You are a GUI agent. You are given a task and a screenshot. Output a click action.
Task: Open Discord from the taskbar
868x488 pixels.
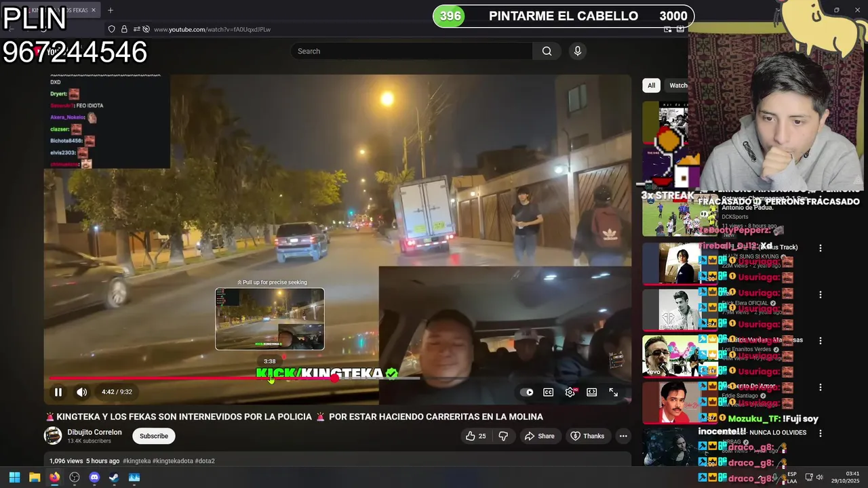pyautogui.click(x=94, y=477)
